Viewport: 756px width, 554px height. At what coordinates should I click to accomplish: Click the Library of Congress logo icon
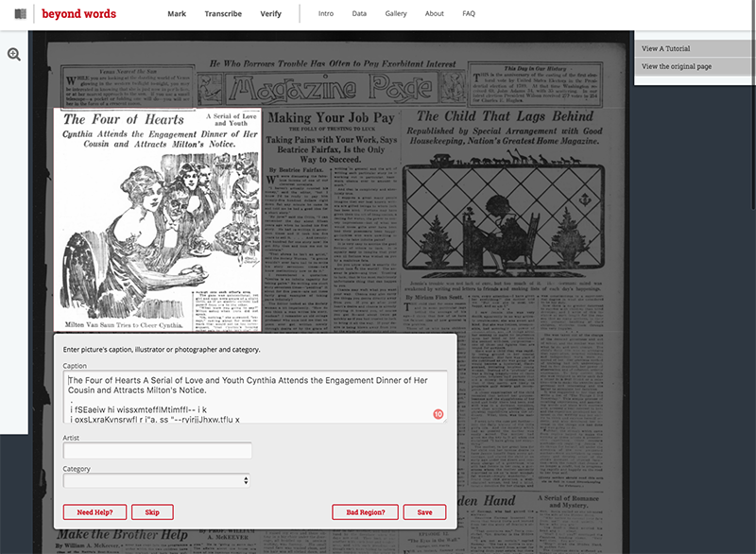point(21,14)
